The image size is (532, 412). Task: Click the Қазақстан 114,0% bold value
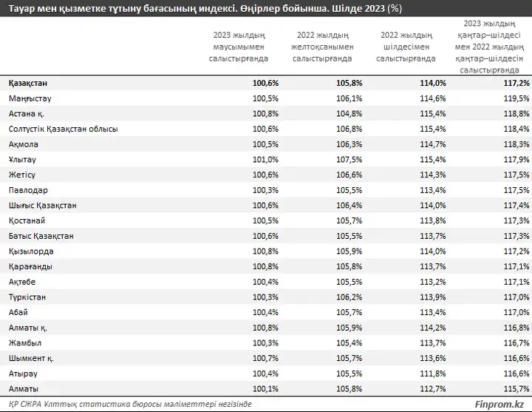433,83
